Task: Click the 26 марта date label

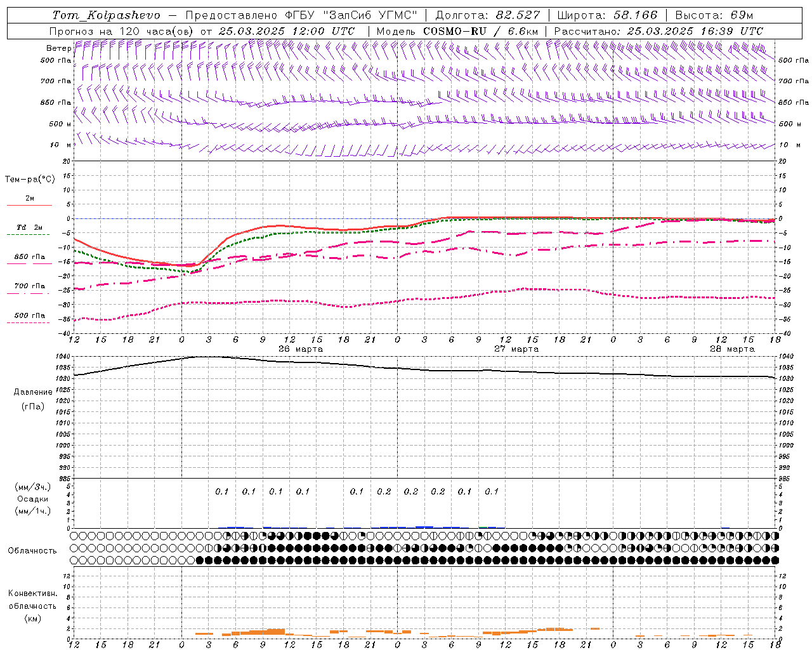Action: coord(301,349)
